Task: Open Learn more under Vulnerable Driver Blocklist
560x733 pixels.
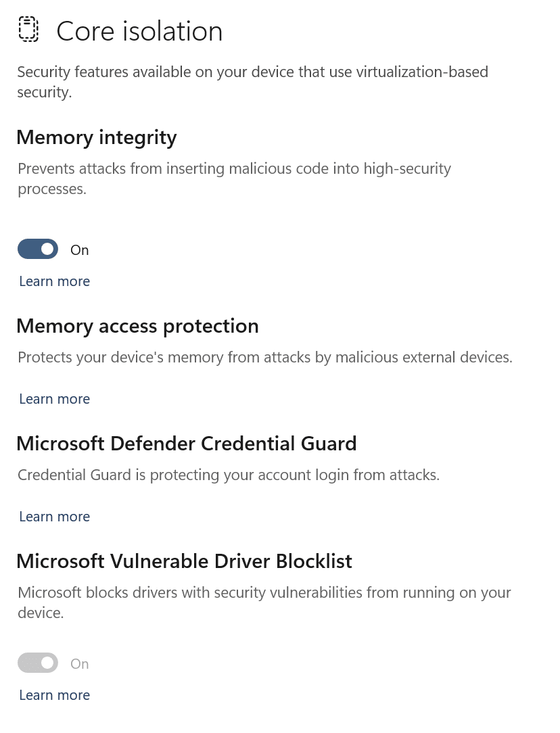Action: pyautogui.click(x=54, y=695)
